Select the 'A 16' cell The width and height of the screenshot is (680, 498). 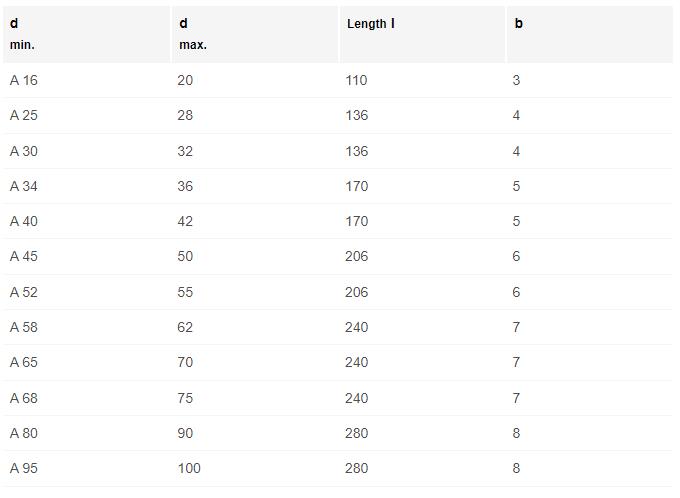tap(24, 80)
